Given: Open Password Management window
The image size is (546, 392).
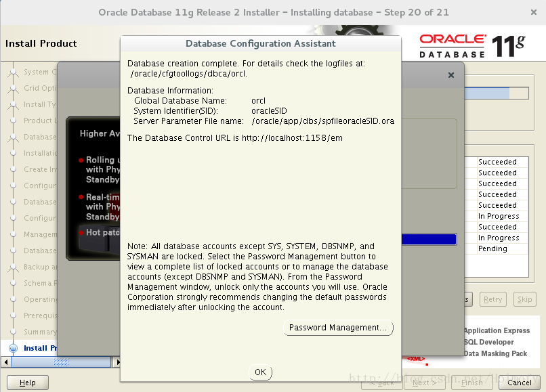Looking at the screenshot, I should click(338, 328).
